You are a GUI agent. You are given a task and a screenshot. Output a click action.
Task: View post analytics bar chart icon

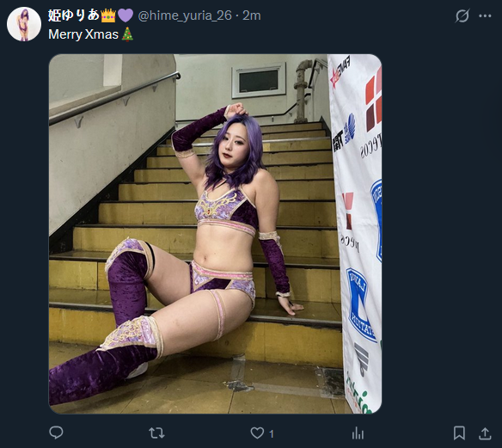click(x=358, y=433)
